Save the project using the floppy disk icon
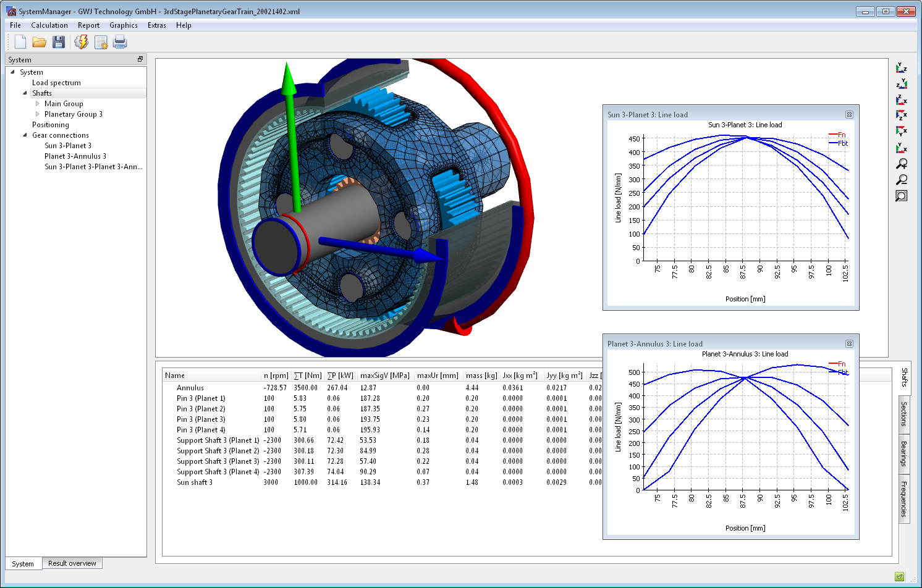Viewport: 922px width, 588px height. tap(59, 42)
